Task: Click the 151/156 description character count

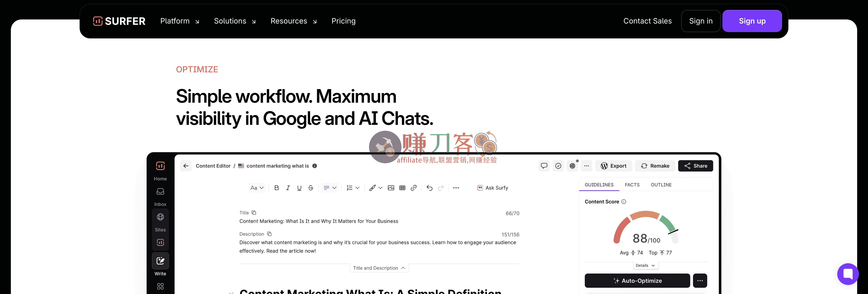Action: pos(510,234)
